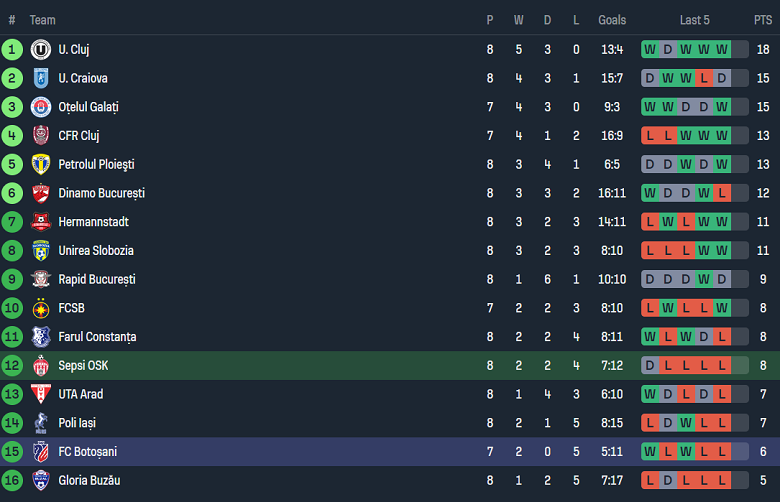Open the Farul Constanța team link

(97, 337)
